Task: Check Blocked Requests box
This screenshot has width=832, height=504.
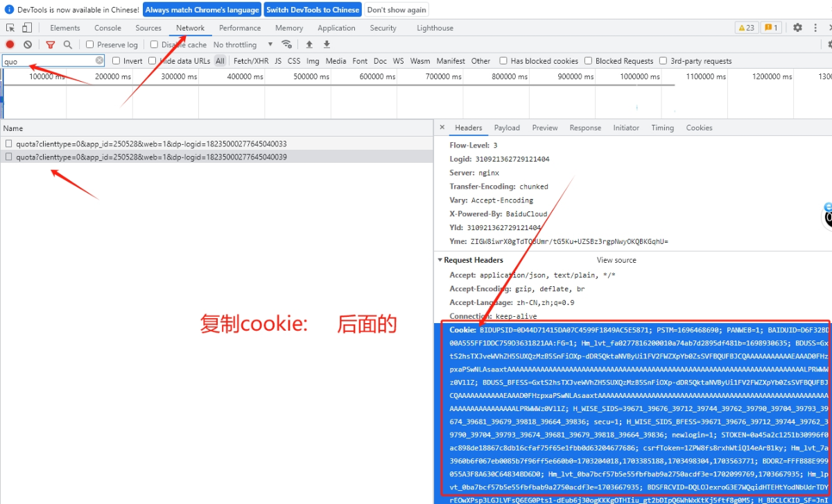Action: pos(588,61)
